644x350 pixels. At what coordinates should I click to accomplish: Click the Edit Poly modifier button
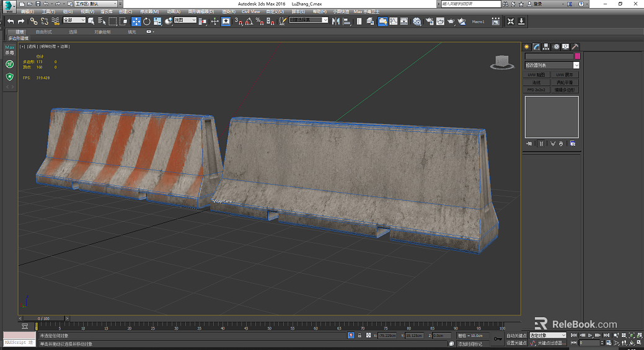pyautogui.click(x=565, y=89)
